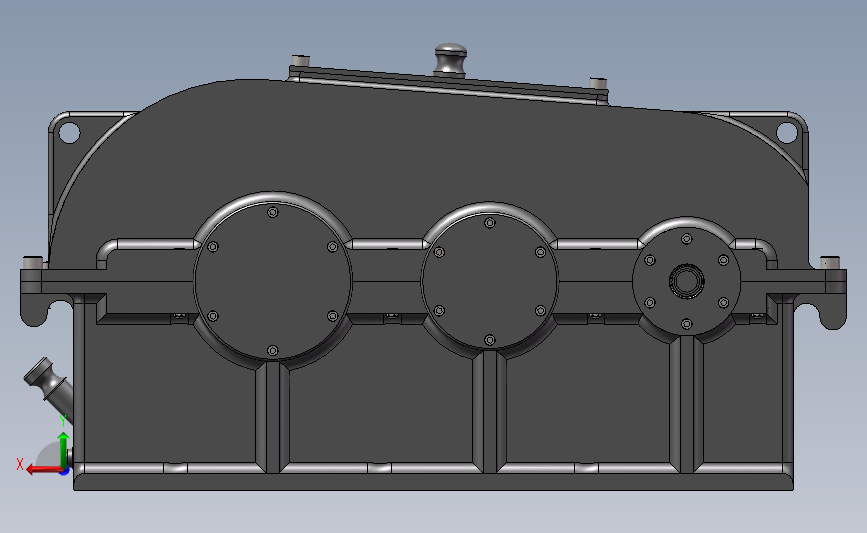The width and height of the screenshot is (867, 533).
Task: Pick the right bolt of the top inspection cover
Action: coord(598,83)
